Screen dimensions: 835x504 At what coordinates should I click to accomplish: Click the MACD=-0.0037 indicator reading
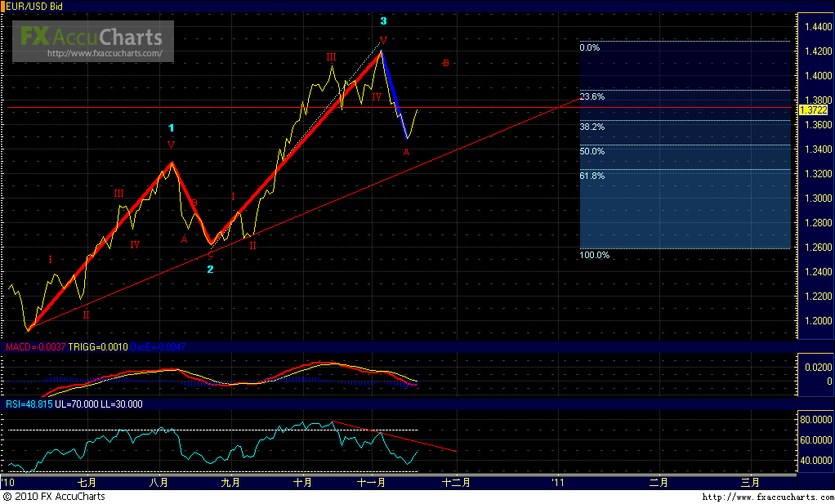[x=36, y=347]
